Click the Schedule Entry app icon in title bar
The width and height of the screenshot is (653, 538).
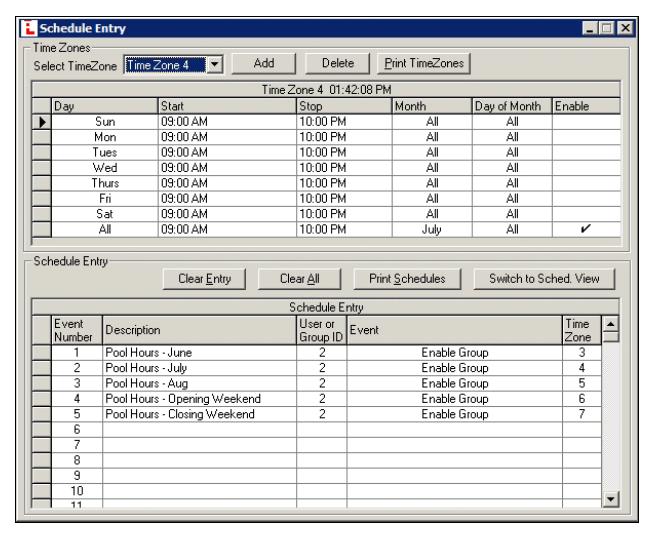[29, 28]
